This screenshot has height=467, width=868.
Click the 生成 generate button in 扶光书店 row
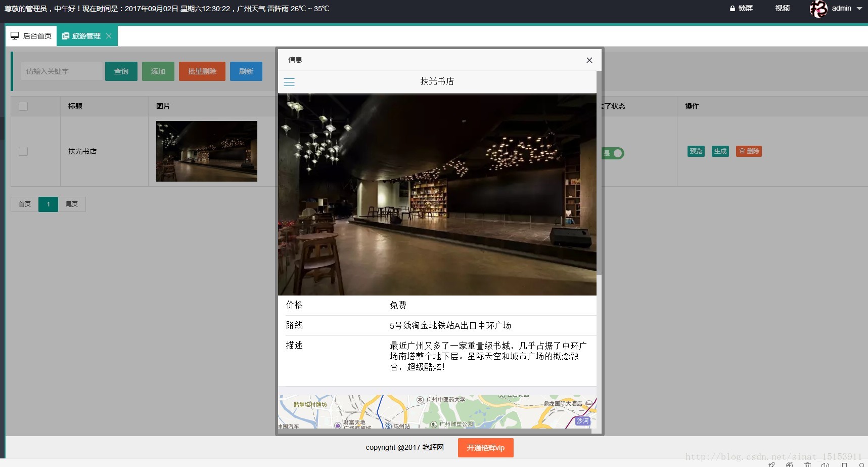tap(720, 151)
